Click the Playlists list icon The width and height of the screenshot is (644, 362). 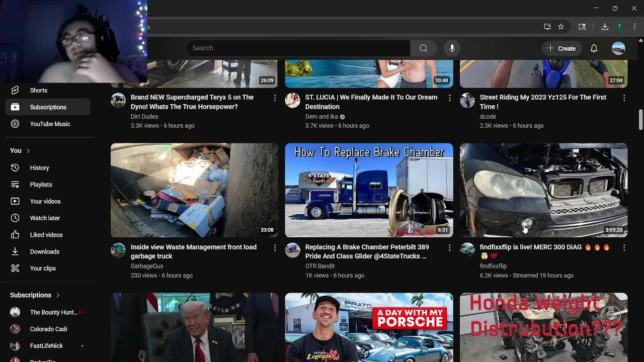(15, 185)
